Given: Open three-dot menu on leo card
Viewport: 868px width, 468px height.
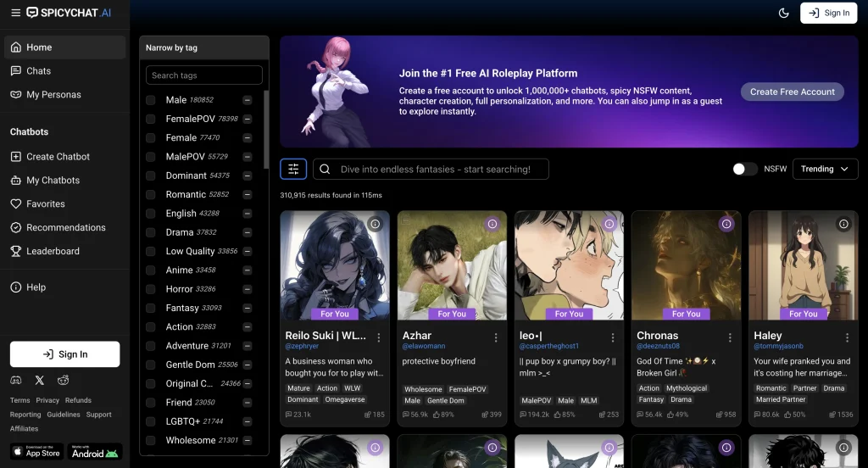Looking at the screenshot, I should (613, 337).
